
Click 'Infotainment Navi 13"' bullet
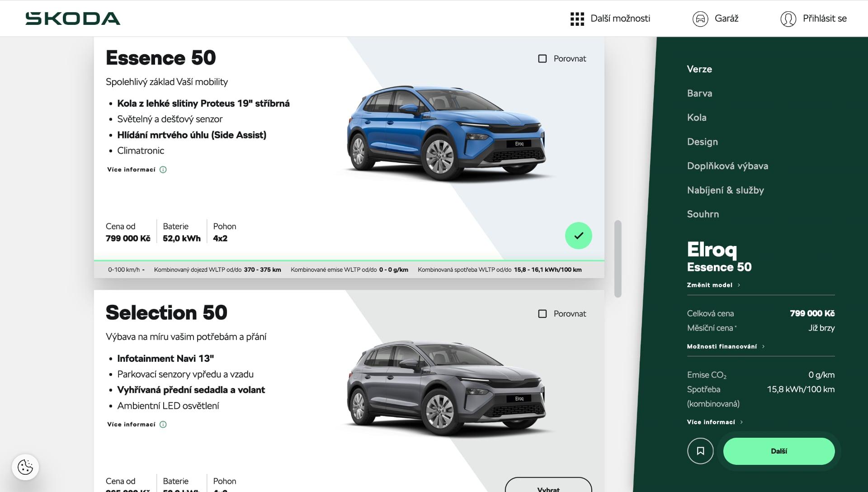tap(165, 359)
